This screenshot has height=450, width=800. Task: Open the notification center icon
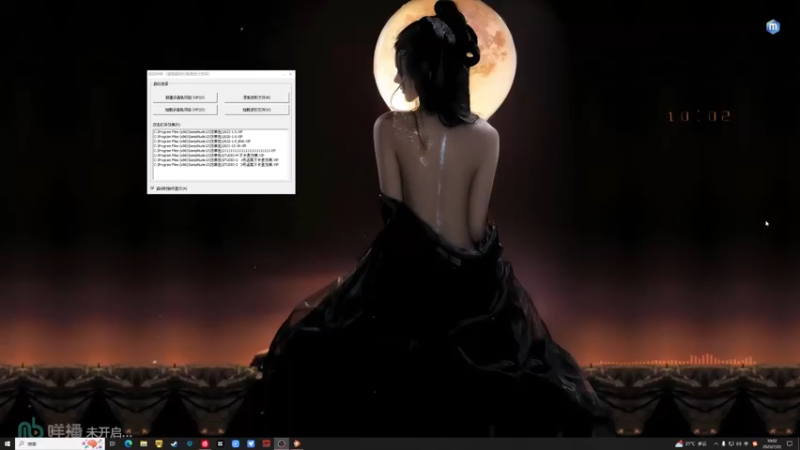789,443
